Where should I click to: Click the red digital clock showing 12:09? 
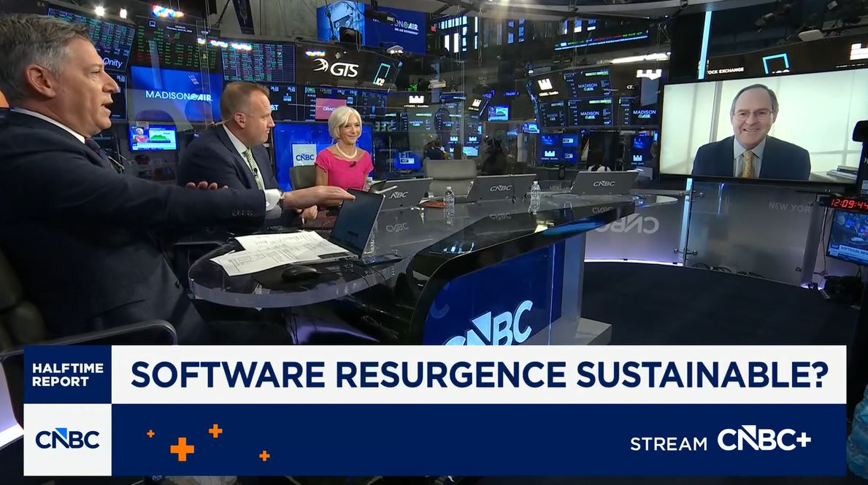pyautogui.click(x=847, y=203)
